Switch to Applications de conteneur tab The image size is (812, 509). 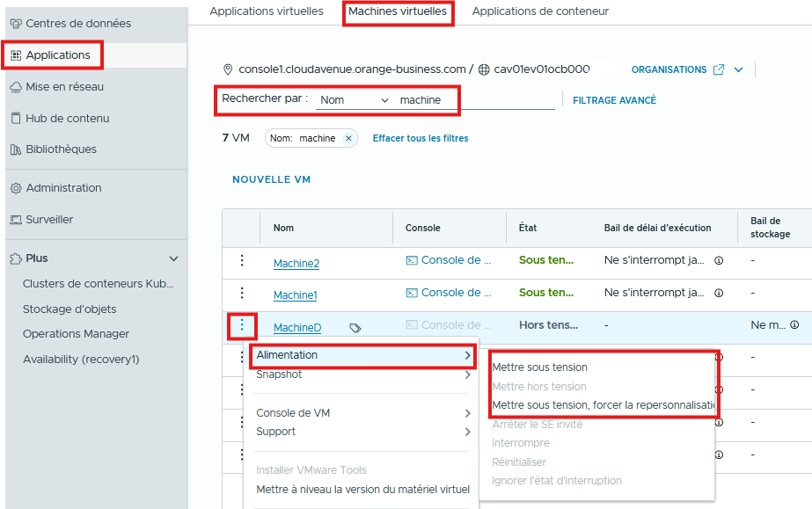coord(540,11)
